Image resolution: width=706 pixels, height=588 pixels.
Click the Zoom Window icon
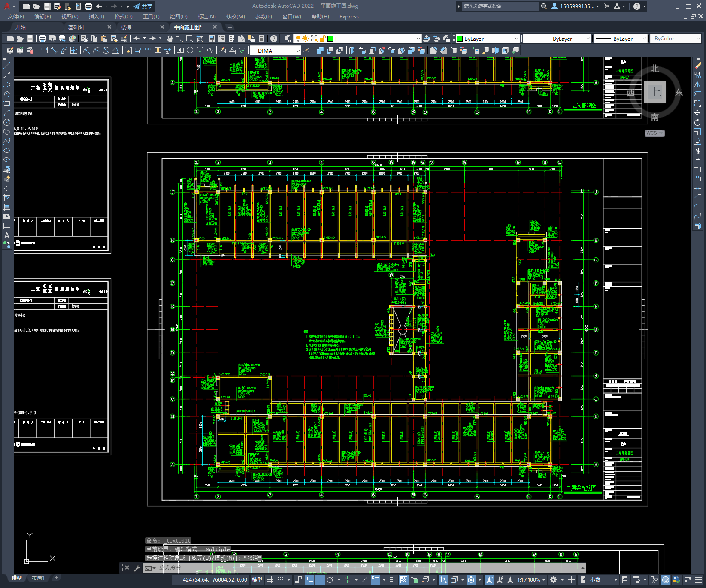pyautogui.click(x=190, y=39)
